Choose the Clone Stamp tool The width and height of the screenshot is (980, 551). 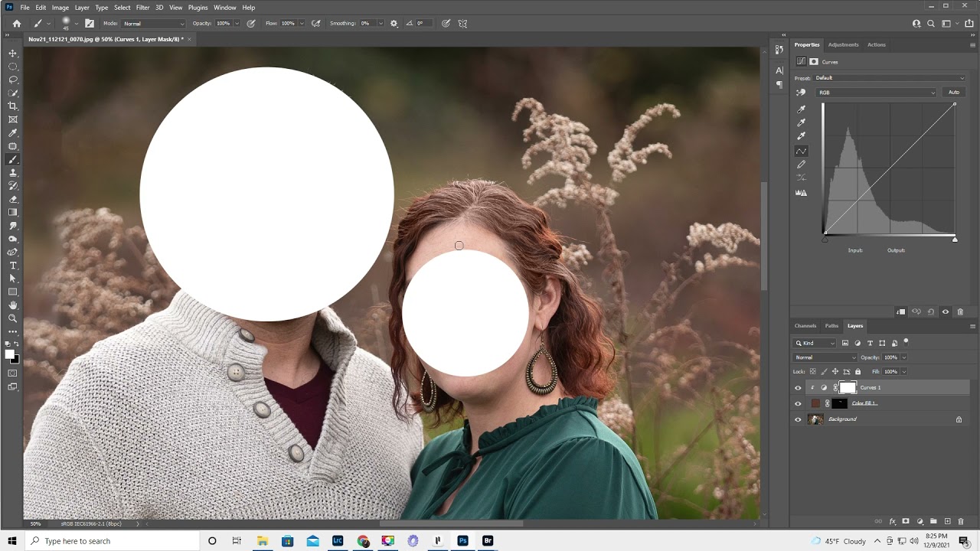[x=13, y=173]
